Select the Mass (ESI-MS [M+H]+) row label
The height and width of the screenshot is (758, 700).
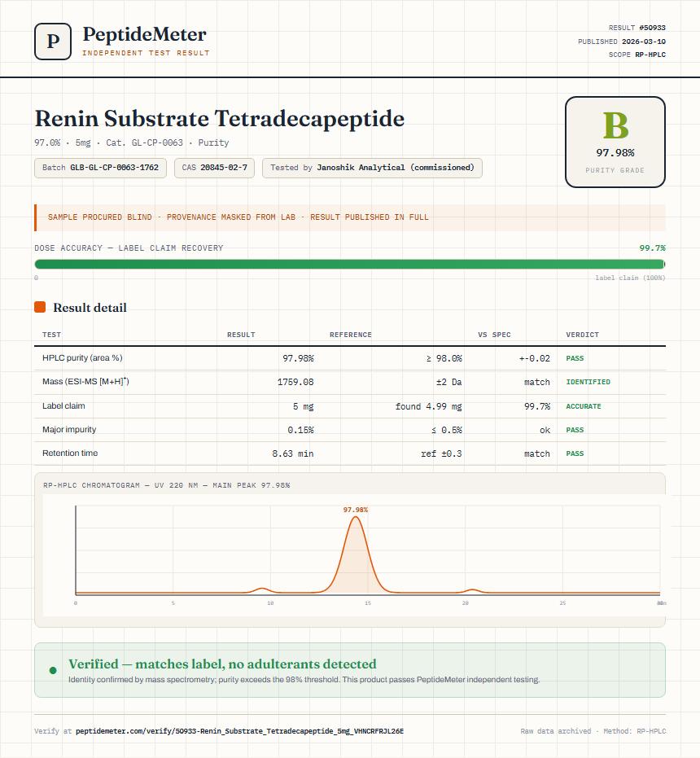pyautogui.click(x=85, y=381)
